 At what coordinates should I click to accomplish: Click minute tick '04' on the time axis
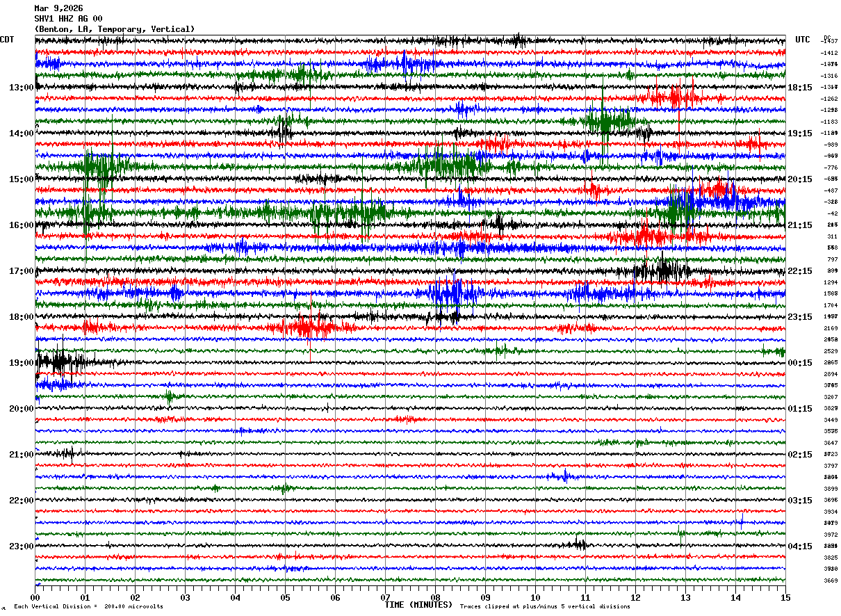click(x=235, y=597)
